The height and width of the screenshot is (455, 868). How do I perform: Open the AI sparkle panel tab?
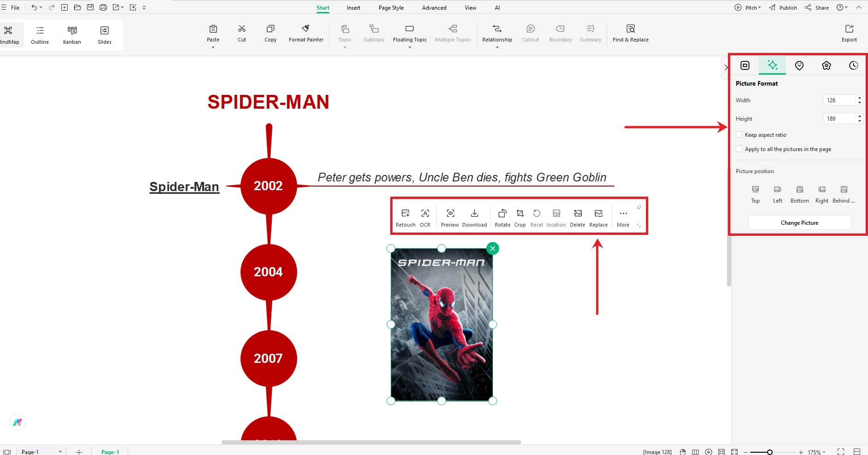[x=772, y=65]
